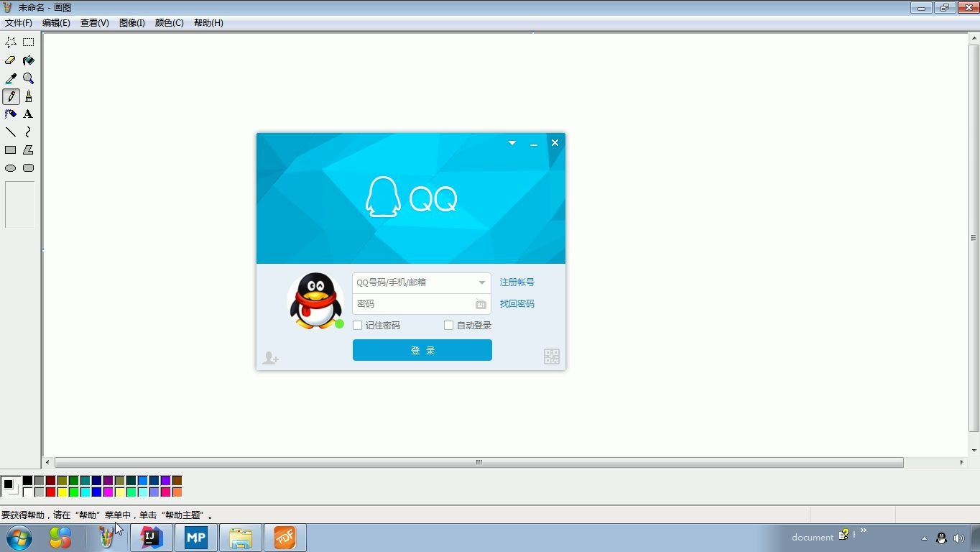
Task: Choose the Pencil tool
Action: point(11,96)
